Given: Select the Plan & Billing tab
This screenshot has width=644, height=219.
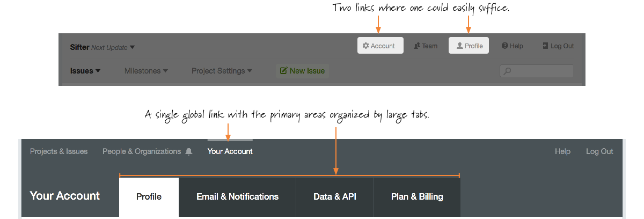Looking at the screenshot, I should click(417, 197).
